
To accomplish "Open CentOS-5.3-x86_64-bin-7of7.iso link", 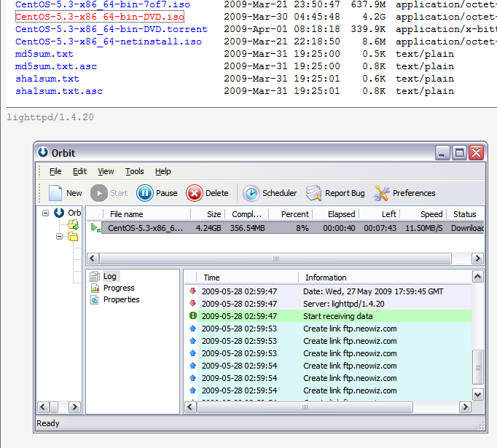I will click(103, 4).
